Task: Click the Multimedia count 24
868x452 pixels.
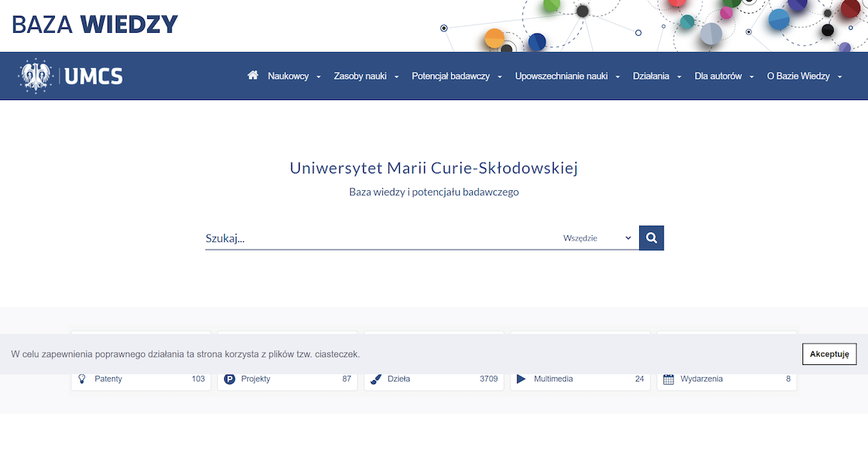Action: [639, 379]
